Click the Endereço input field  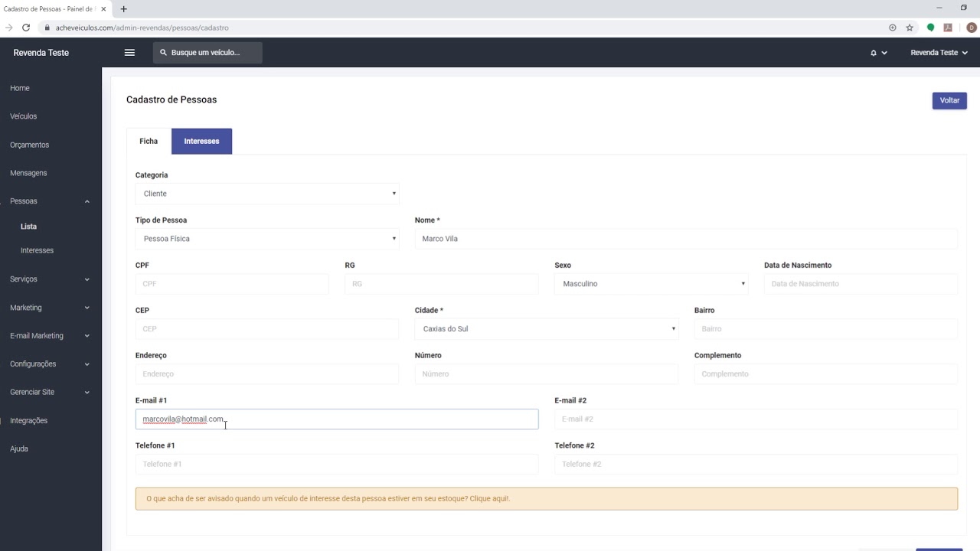pyautogui.click(x=267, y=374)
